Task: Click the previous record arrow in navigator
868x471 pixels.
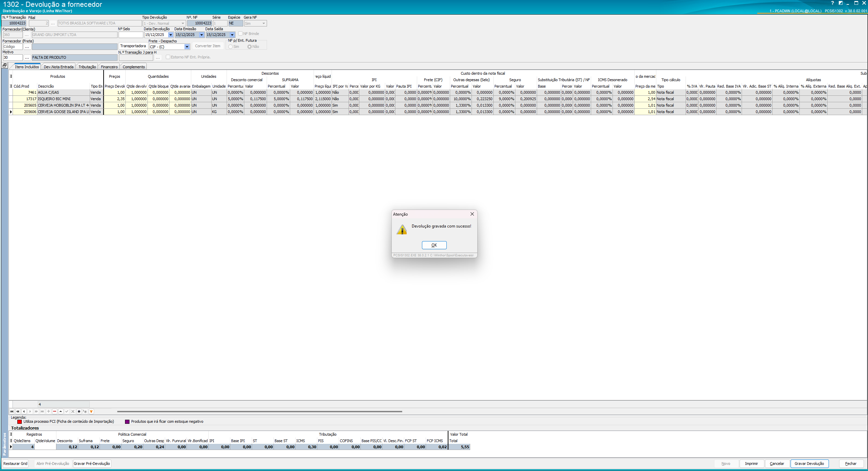Action: (x=24, y=411)
